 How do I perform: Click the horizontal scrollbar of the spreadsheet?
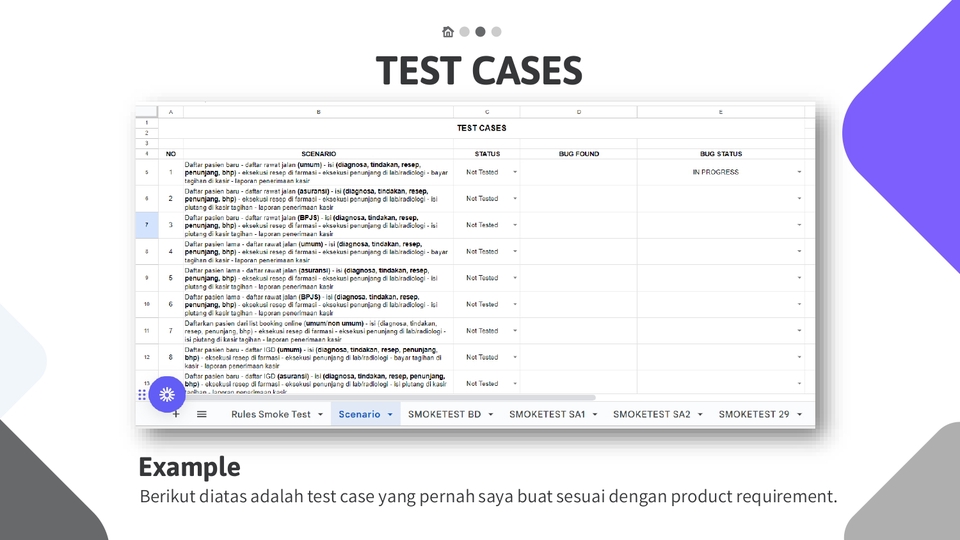pos(400,397)
